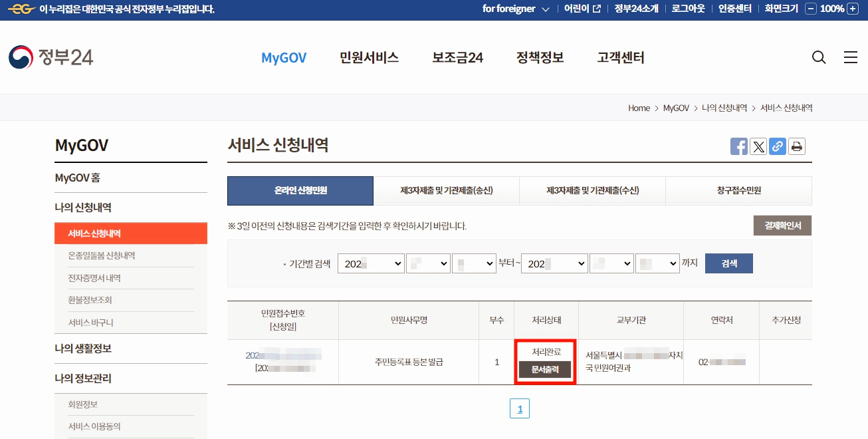Viewport: 868px width, 439px height.
Task: Open the 'for foreigner' dropdown
Action: [x=516, y=9]
